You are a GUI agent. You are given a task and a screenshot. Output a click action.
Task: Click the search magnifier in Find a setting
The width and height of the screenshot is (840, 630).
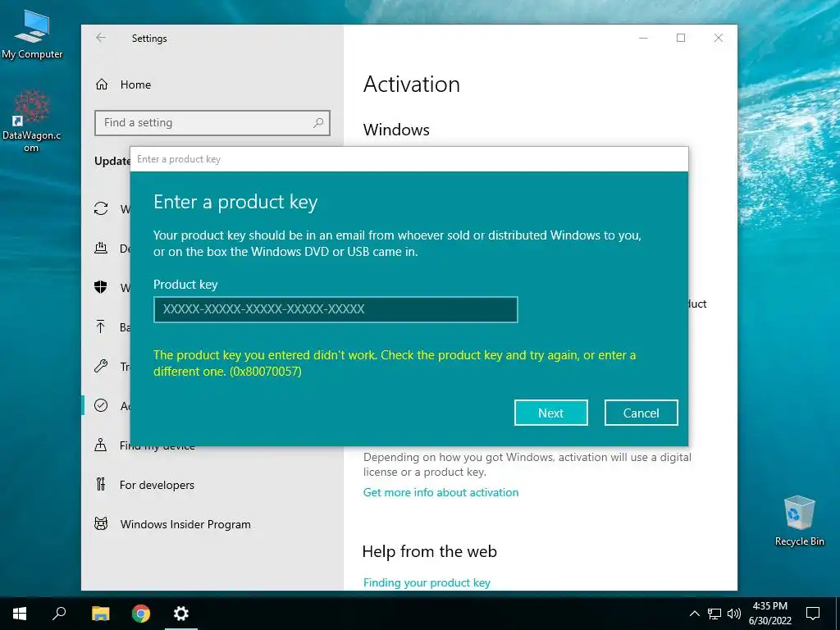[x=318, y=123]
